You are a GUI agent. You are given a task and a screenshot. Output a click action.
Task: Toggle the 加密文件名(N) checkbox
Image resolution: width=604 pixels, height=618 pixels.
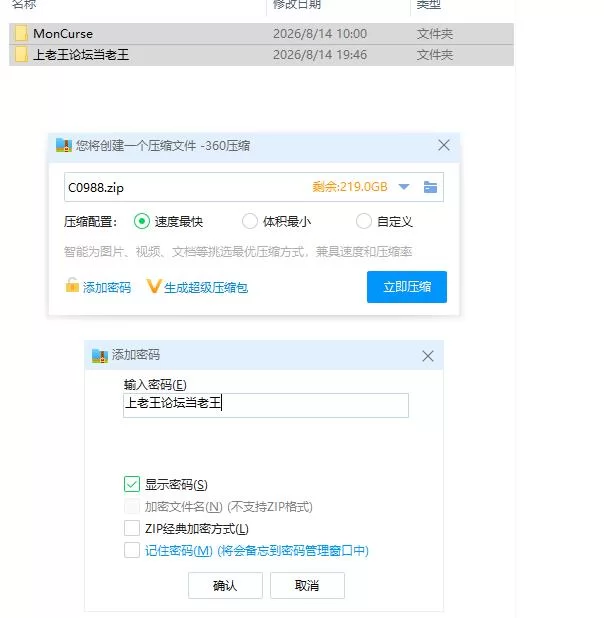132,506
